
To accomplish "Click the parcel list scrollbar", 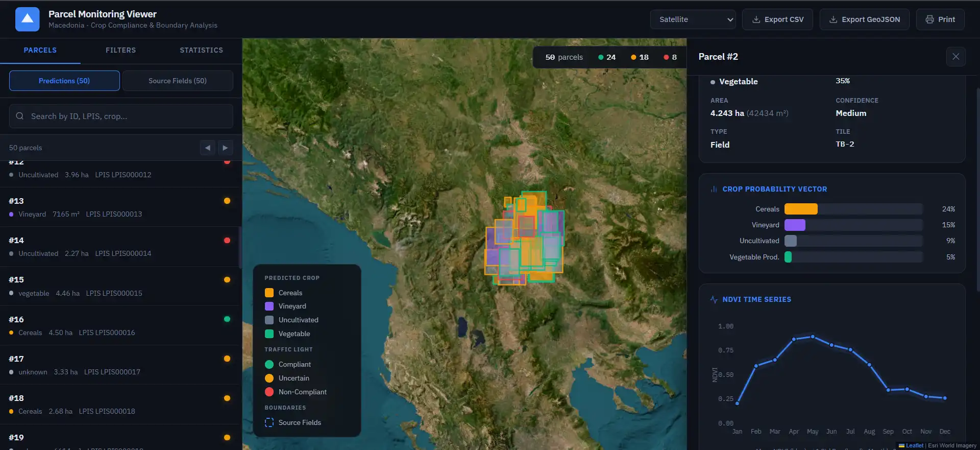I will 240,248.
